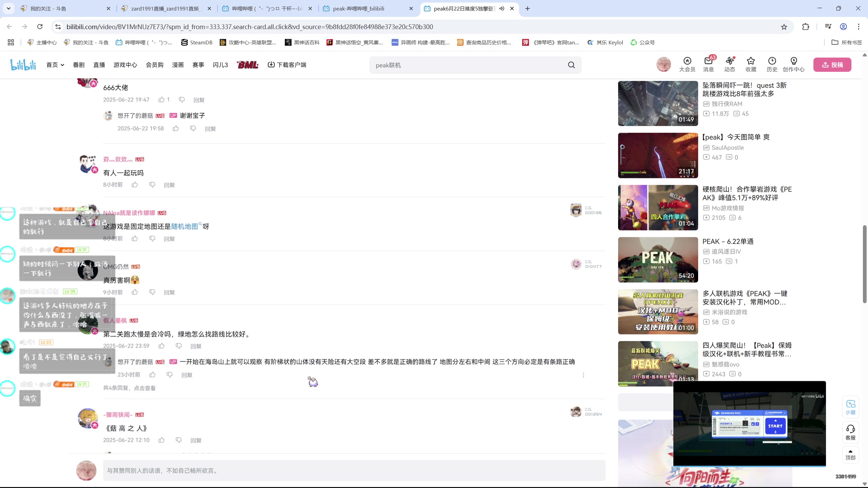Open the Chrome three-dot menu

coord(859,27)
